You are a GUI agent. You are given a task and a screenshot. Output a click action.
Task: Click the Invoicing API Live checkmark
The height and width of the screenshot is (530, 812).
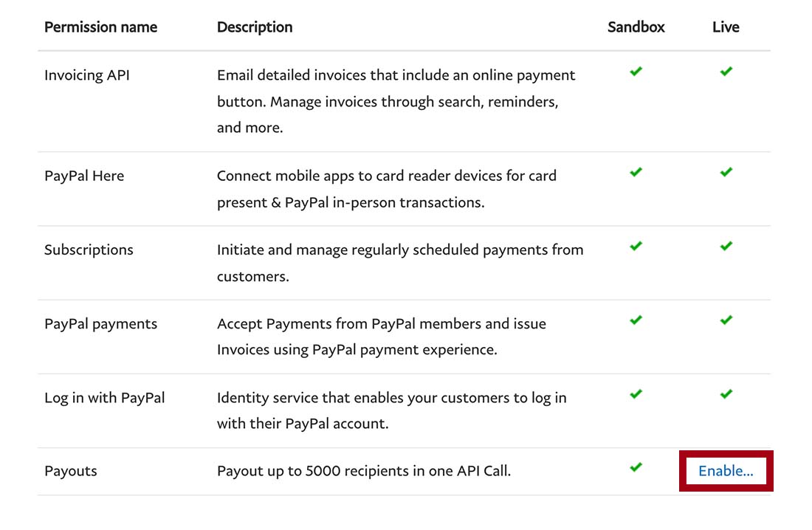(x=726, y=72)
